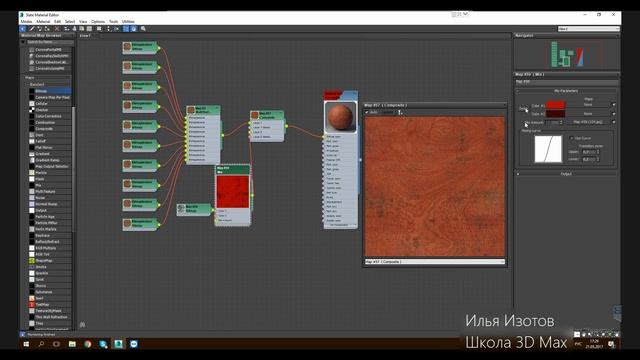Click the Swap colors button
The image size is (640, 360).
[x=523, y=109]
